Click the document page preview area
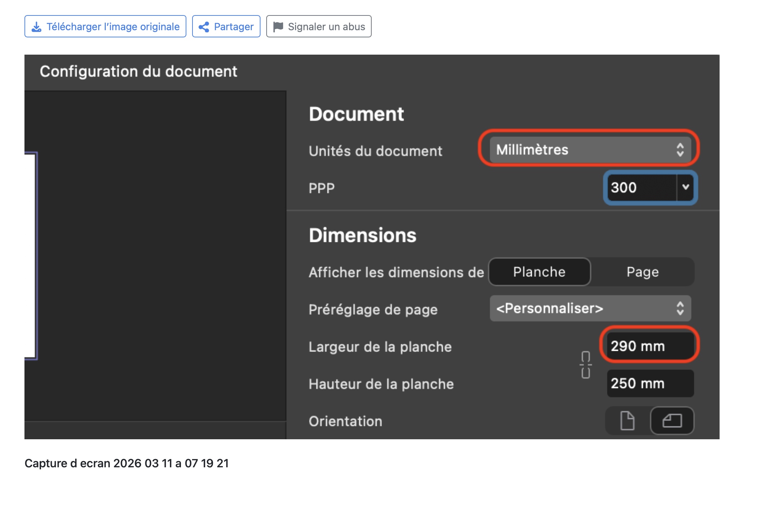Viewport: 775px width, 532px height. point(30,256)
